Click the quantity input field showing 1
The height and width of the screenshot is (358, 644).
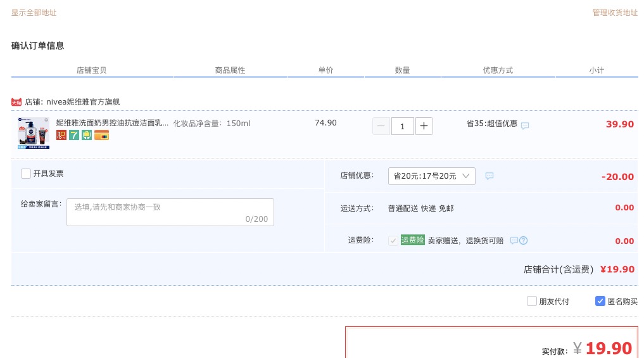click(x=403, y=126)
